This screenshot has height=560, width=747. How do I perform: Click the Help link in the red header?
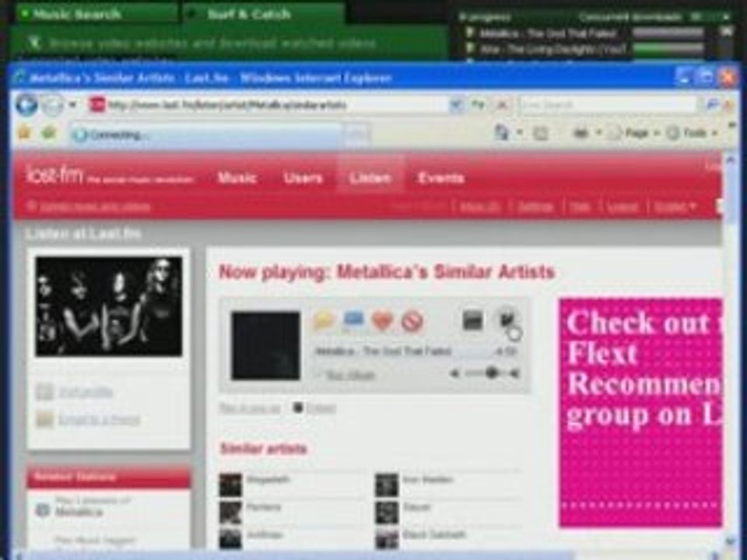tap(580, 207)
